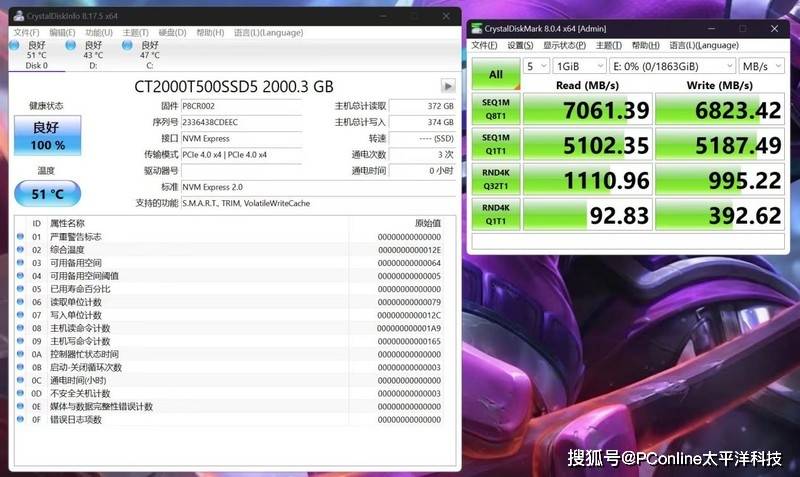The height and width of the screenshot is (477, 800).
Task: Click status dot for attribute 0C 通电时间
Action: click(x=20, y=380)
